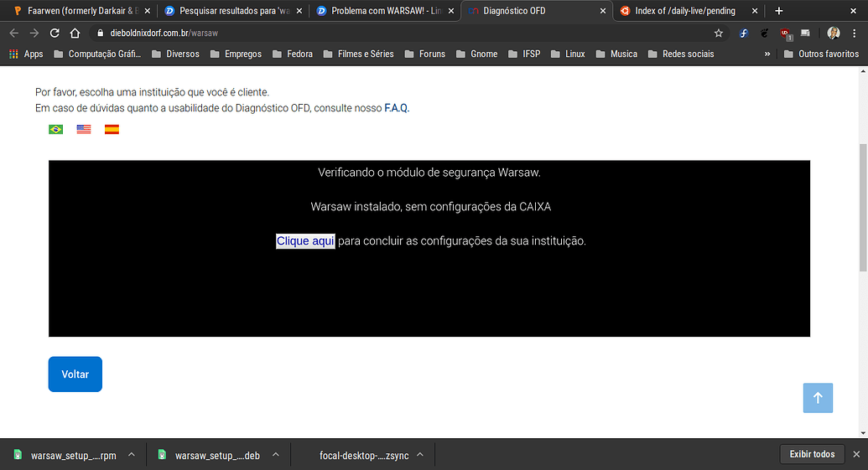Select the Brazilian flag language
The width and height of the screenshot is (868, 470).
(56, 129)
